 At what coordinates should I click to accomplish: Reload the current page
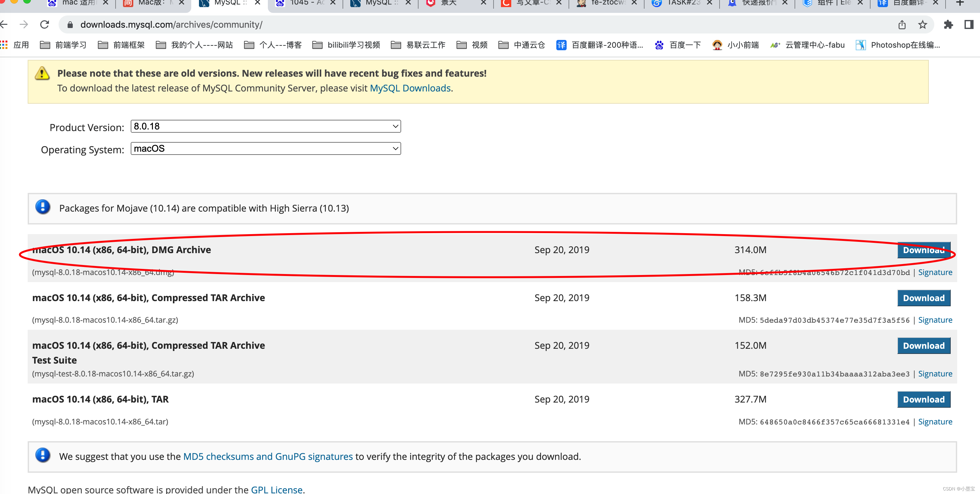pos(44,25)
